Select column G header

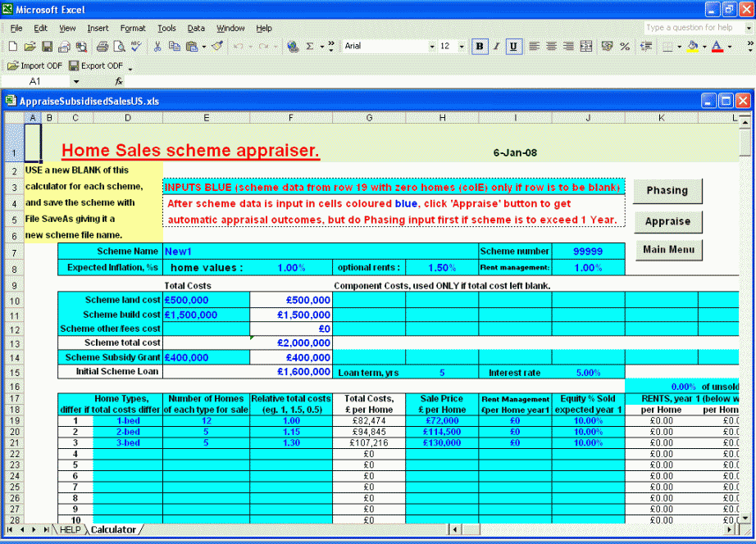pos(369,118)
